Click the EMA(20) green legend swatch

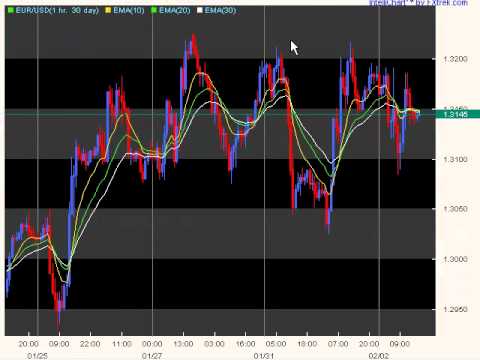point(154,10)
